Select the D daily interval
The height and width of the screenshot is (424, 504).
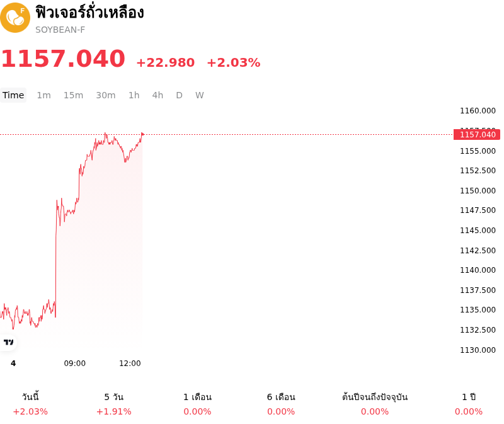click(x=180, y=95)
